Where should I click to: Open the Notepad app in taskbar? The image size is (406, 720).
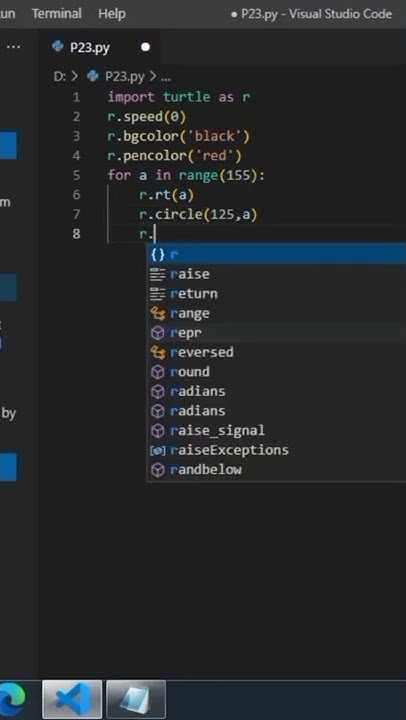(136, 699)
